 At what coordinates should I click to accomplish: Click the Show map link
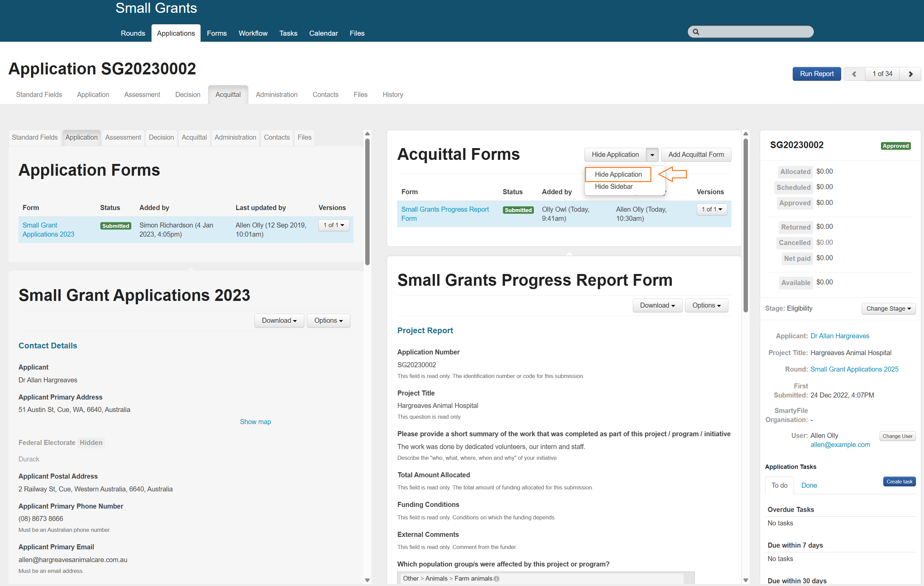[x=255, y=422]
